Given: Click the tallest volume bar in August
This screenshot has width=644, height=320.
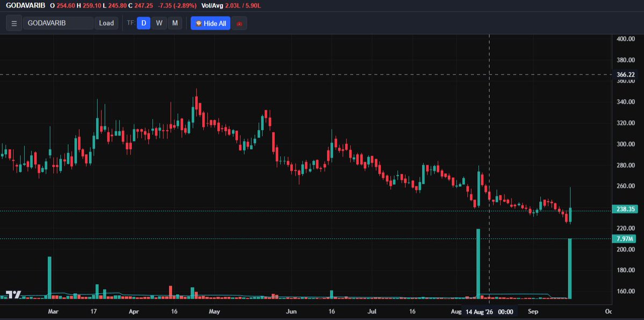Looking at the screenshot, I should click(x=478, y=264).
